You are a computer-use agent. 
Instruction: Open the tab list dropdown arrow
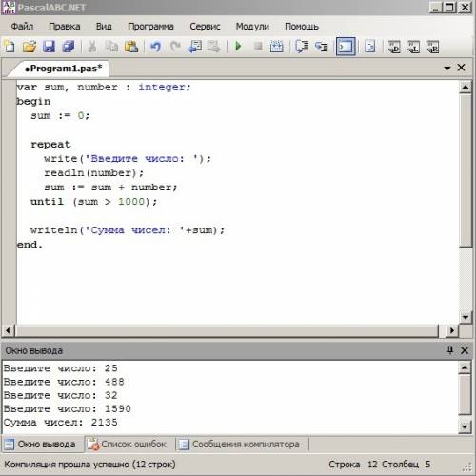447,68
